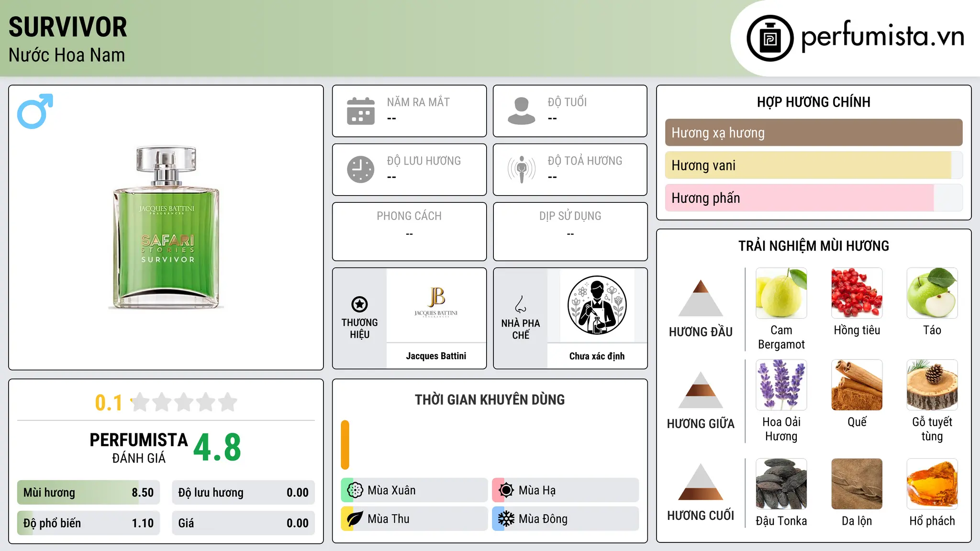Select the Quế cinnamon note image
Image resolution: width=980 pixels, height=551 pixels.
tap(857, 385)
